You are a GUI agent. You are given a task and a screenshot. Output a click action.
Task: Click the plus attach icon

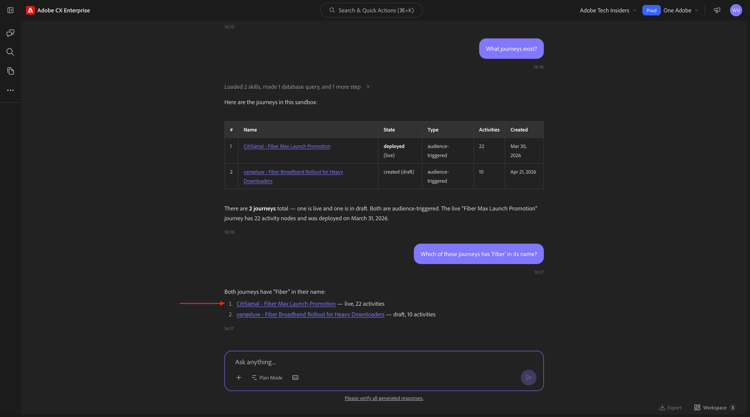click(x=238, y=378)
